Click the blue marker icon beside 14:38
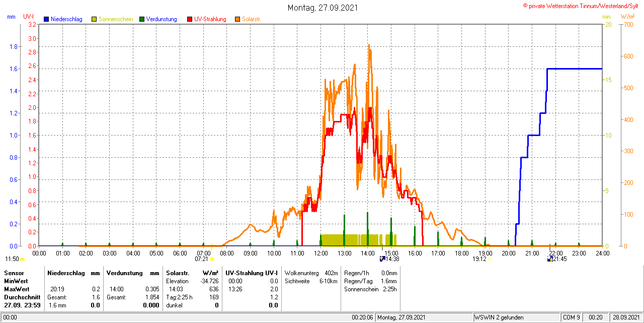The height and width of the screenshot is (323, 644). coord(382,259)
